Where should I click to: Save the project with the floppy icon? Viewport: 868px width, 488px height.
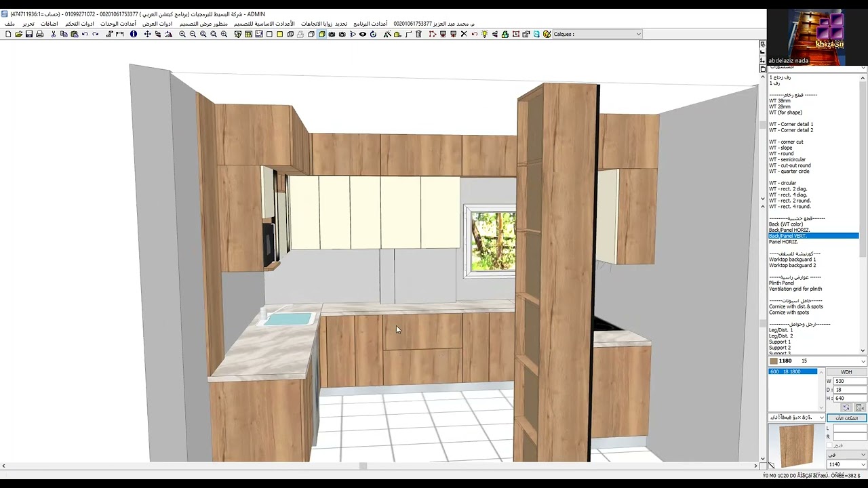[29, 34]
